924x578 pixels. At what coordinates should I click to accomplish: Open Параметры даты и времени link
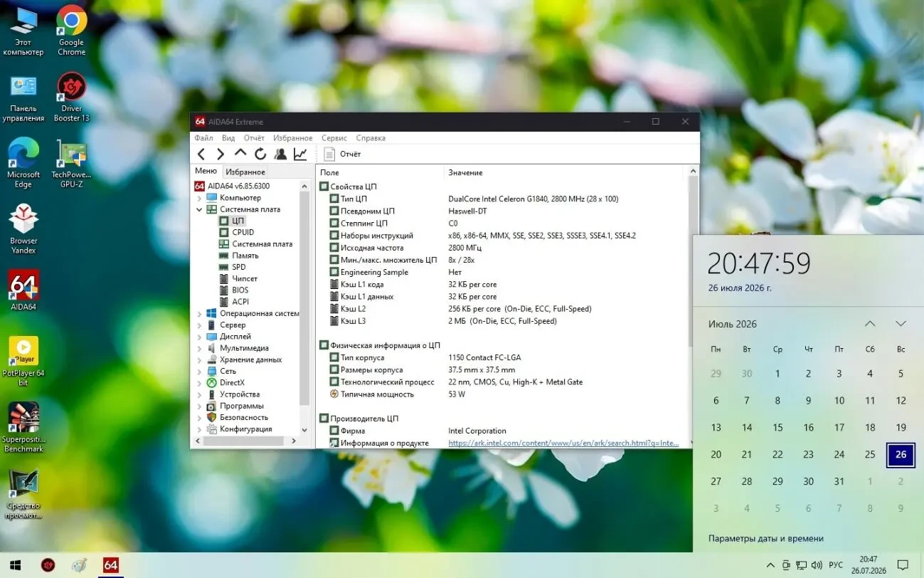(765, 539)
